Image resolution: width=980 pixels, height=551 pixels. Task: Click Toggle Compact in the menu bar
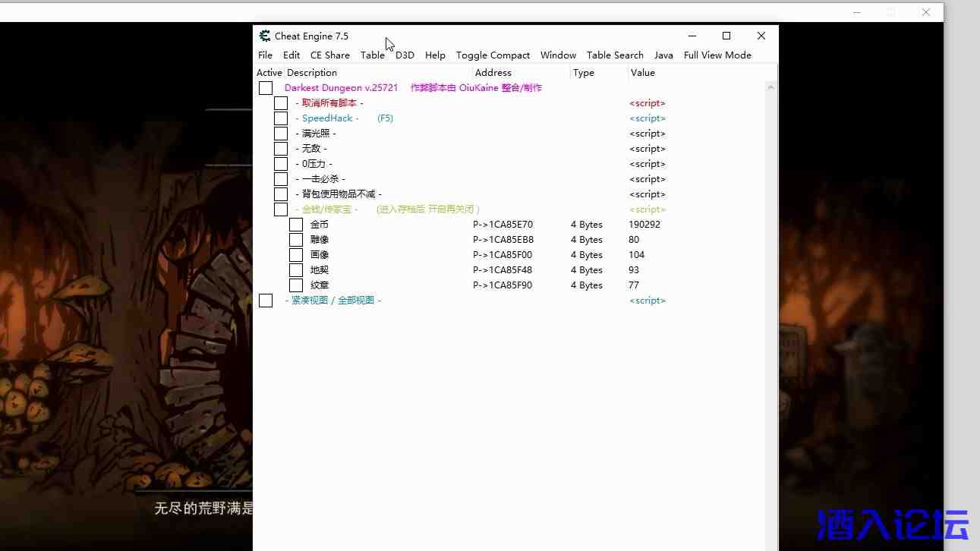point(493,55)
